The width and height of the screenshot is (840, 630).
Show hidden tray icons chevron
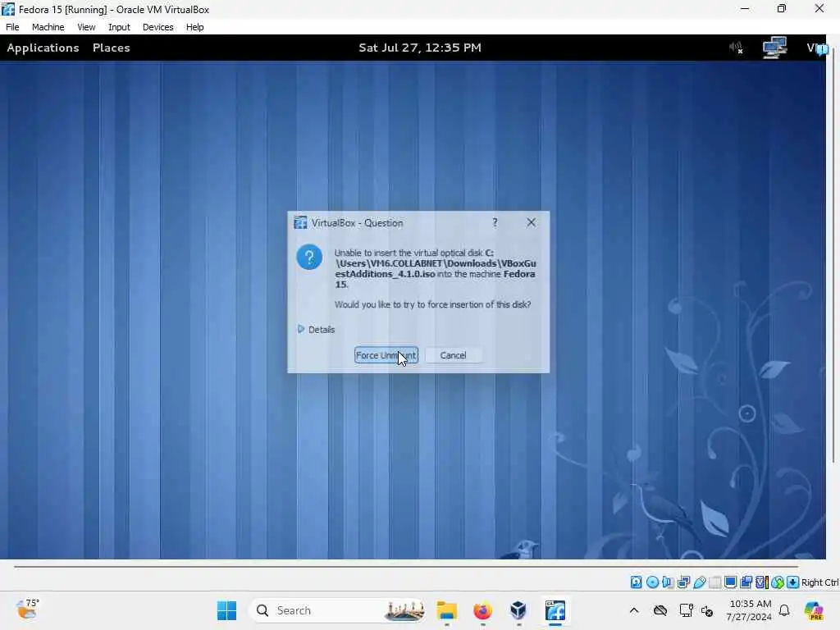tap(634, 610)
